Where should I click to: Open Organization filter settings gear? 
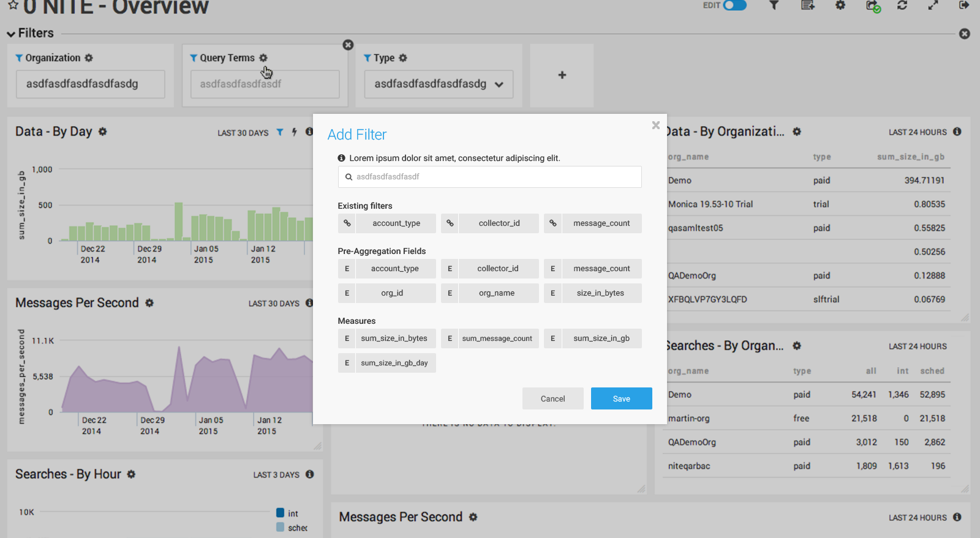click(x=89, y=58)
